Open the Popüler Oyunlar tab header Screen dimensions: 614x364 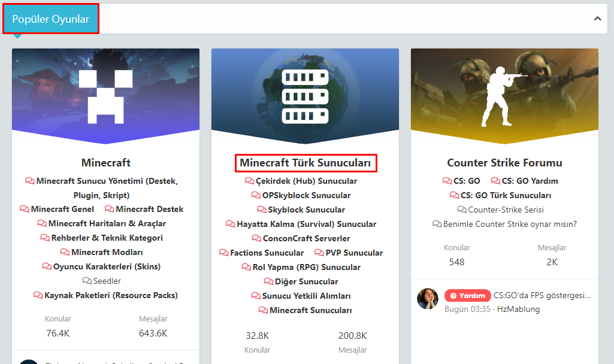point(51,19)
